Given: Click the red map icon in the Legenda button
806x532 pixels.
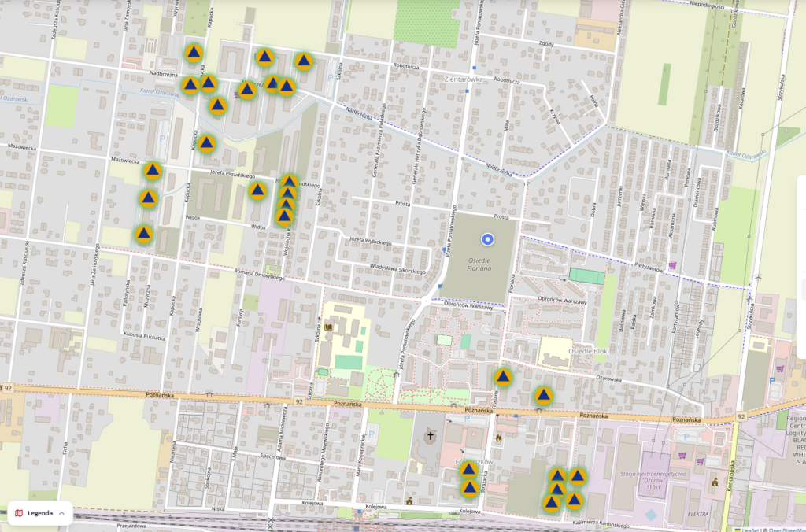Looking at the screenshot, I should click(19, 513).
